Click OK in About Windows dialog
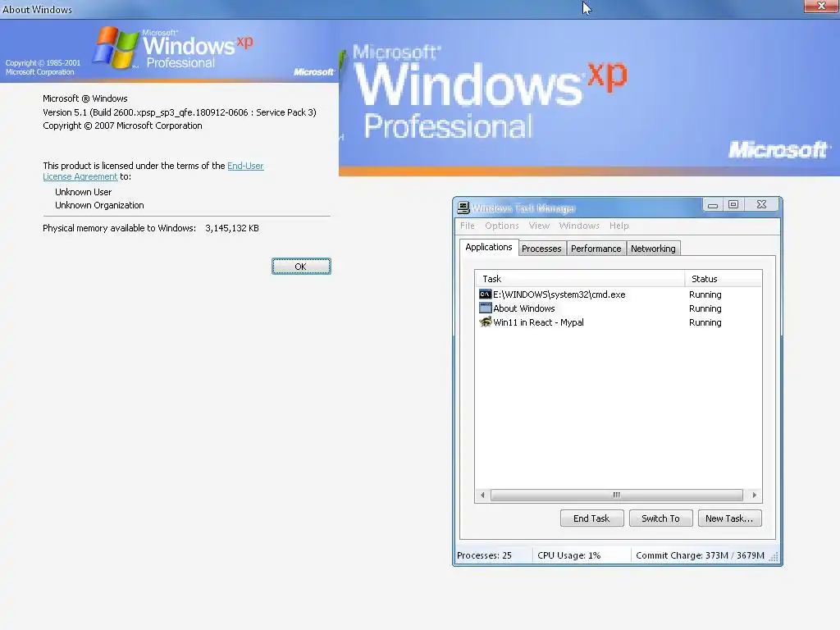Viewport: 840px width, 630px height. point(301,267)
